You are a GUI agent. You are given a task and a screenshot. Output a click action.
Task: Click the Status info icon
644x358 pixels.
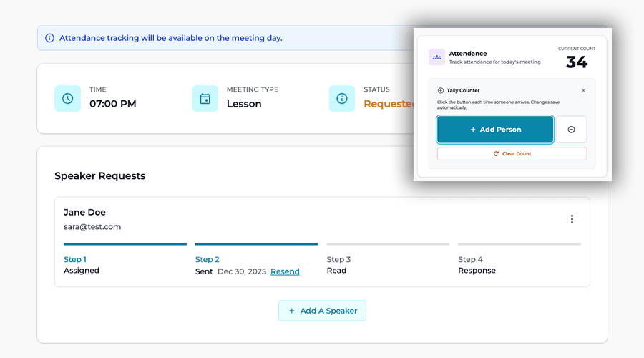[342, 98]
